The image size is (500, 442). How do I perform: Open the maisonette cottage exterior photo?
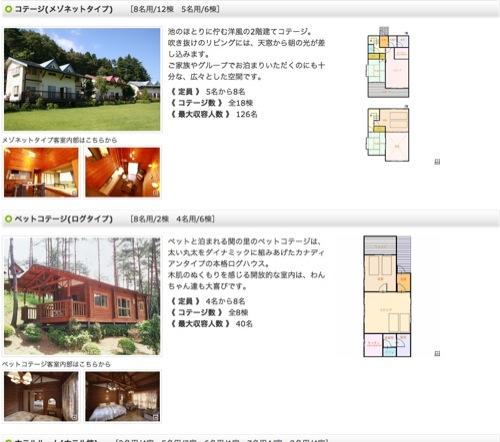[82, 79]
